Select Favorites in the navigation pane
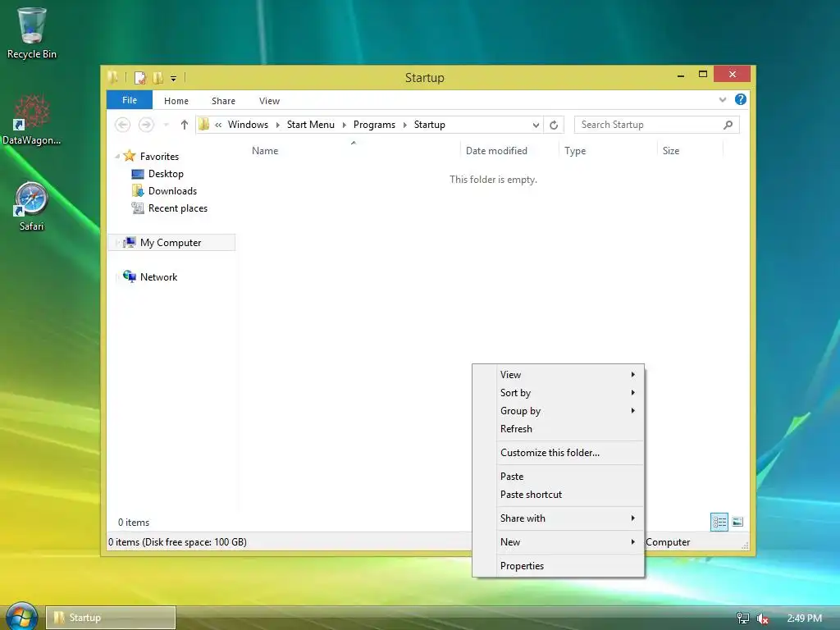The image size is (840, 630). [x=159, y=157]
